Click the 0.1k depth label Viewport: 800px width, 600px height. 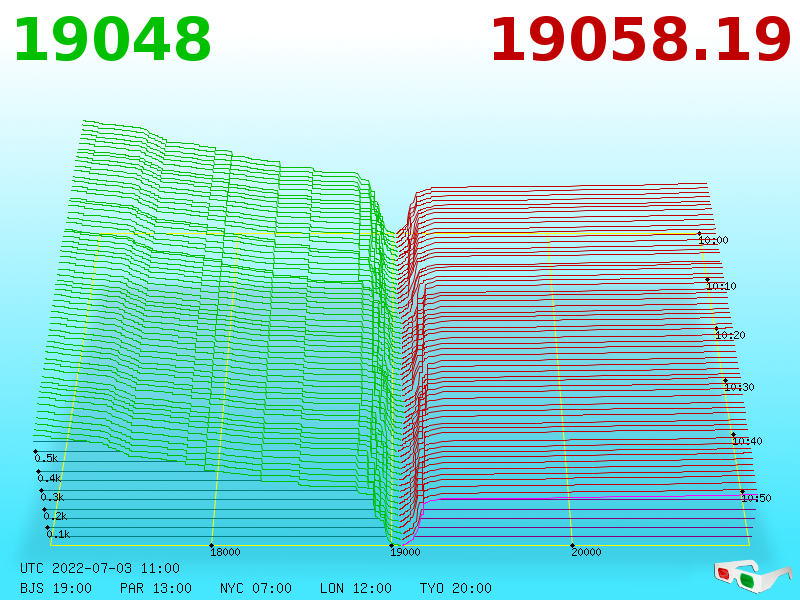click(x=58, y=534)
